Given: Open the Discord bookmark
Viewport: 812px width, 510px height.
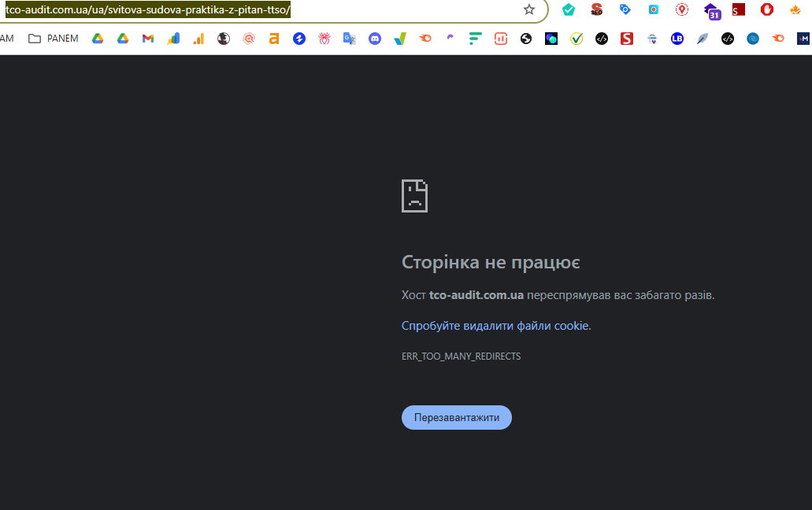Looking at the screenshot, I should point(375,39).
